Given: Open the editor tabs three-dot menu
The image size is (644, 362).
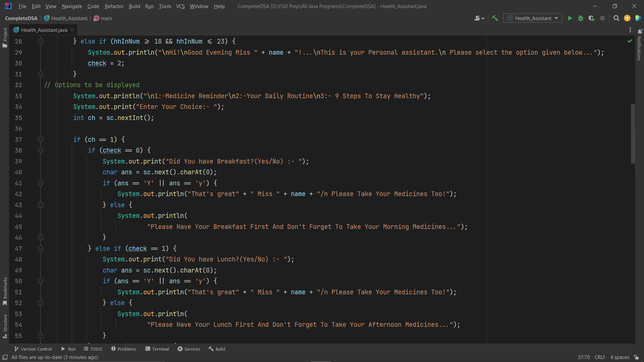Looking at the screenshot, I should (630, 30).
